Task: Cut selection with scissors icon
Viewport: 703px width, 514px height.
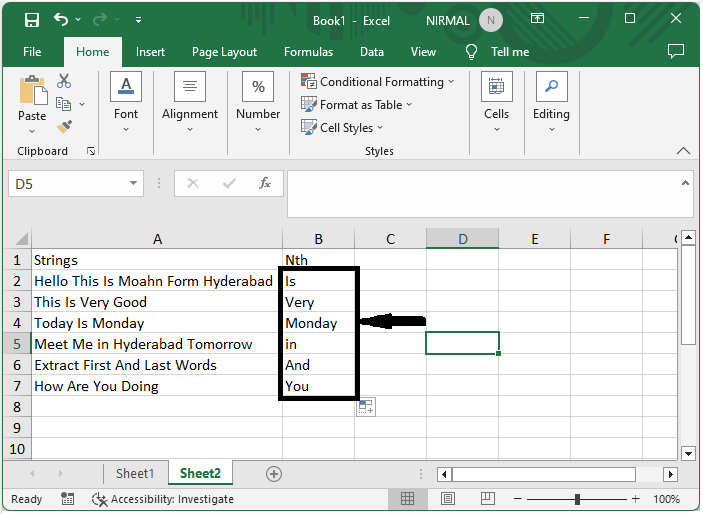Action: pyautogui.click(x=64, y=81)
